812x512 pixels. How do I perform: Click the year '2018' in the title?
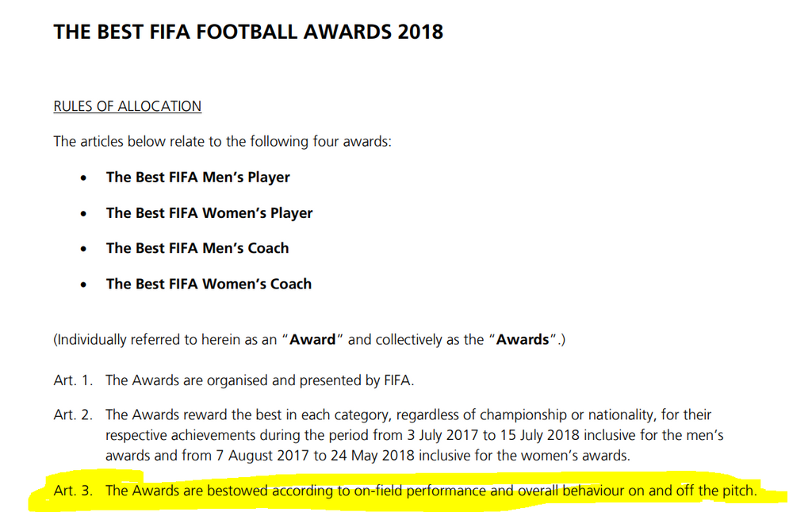tap(420, 32)
